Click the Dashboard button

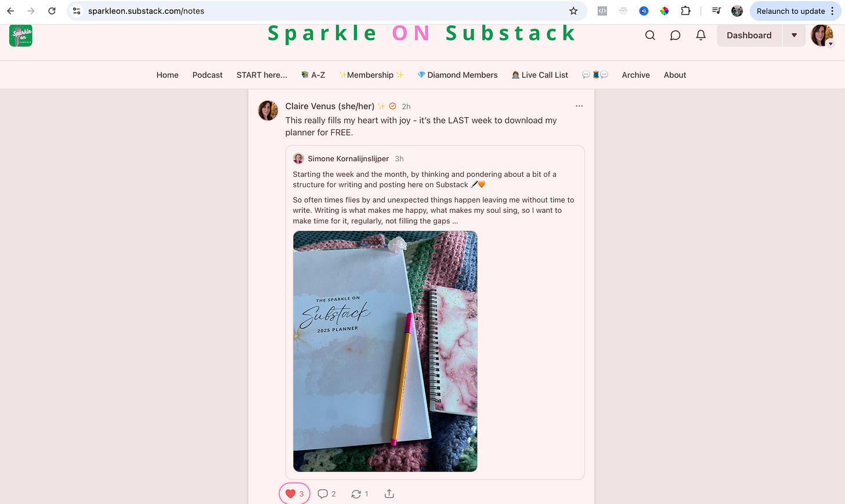[749, 35]
